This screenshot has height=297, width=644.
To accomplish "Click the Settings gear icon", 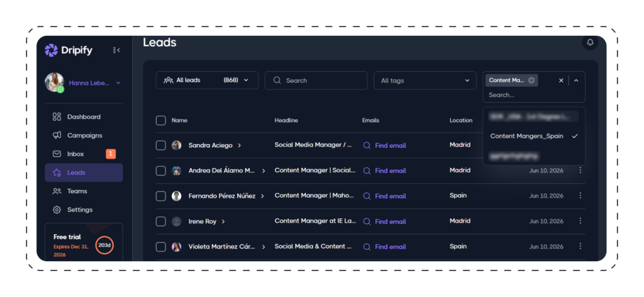I will (x=57, y=210).
